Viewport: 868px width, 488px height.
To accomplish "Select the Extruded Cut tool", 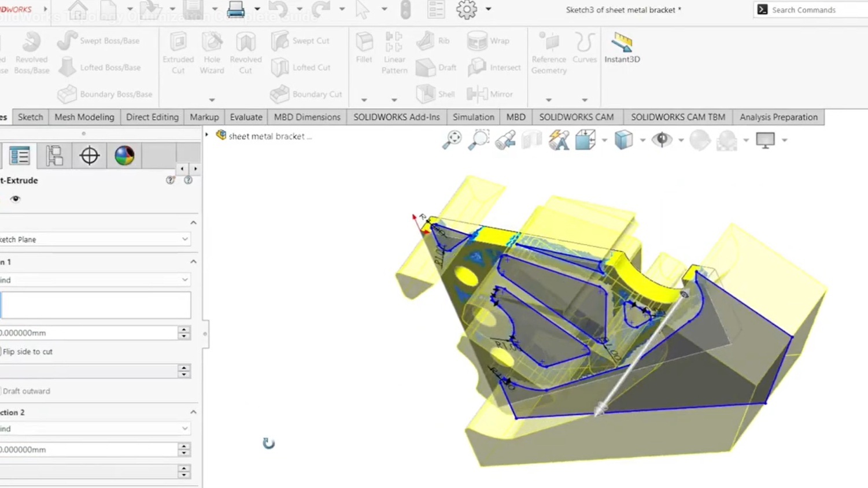I will (x=178, y=53).
